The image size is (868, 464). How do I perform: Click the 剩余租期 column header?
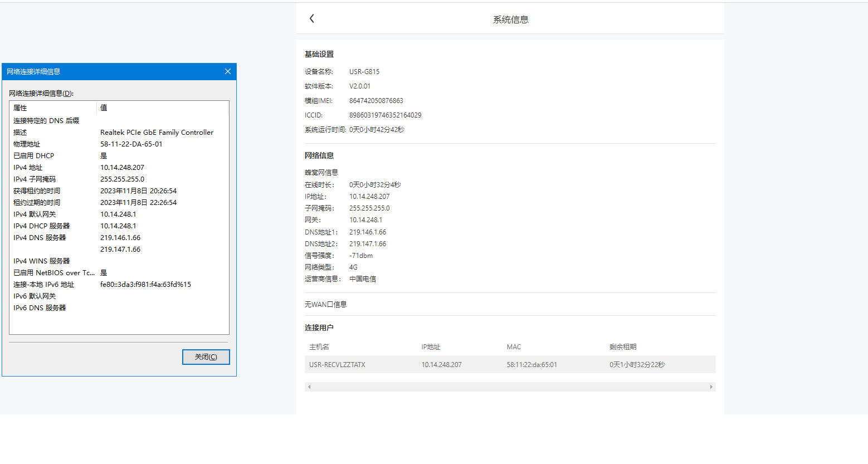click(x=622, y=347)
